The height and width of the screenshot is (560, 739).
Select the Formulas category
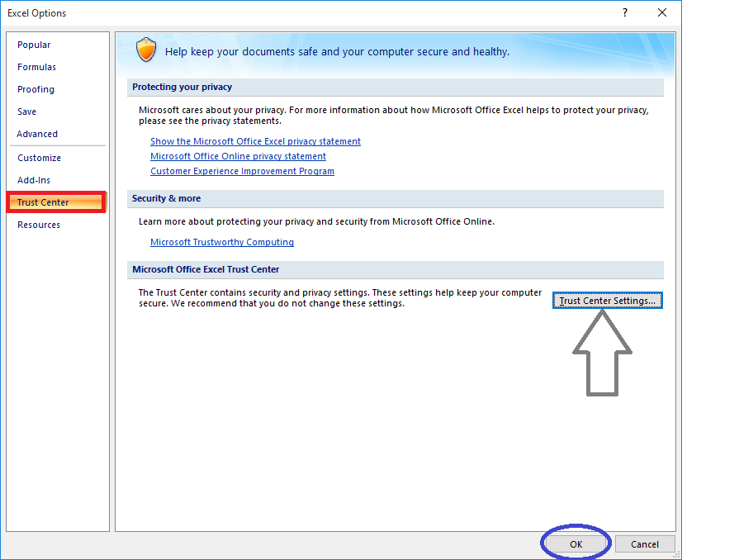point(37,67)
